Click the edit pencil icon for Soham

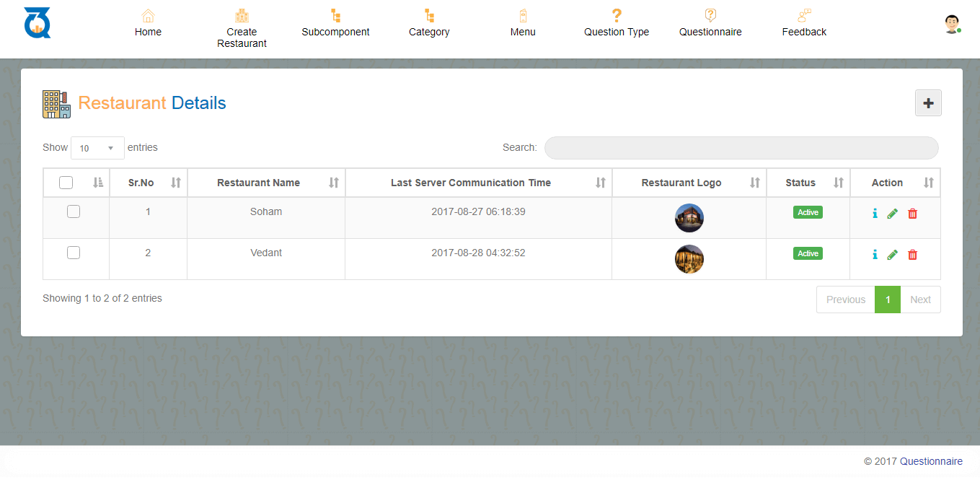(x=893, y=214)
